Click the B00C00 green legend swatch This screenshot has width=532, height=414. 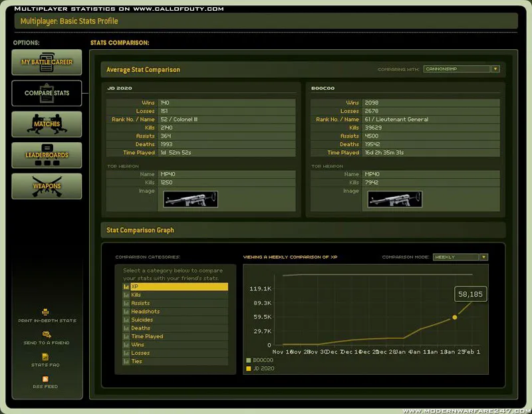(249, 360)
